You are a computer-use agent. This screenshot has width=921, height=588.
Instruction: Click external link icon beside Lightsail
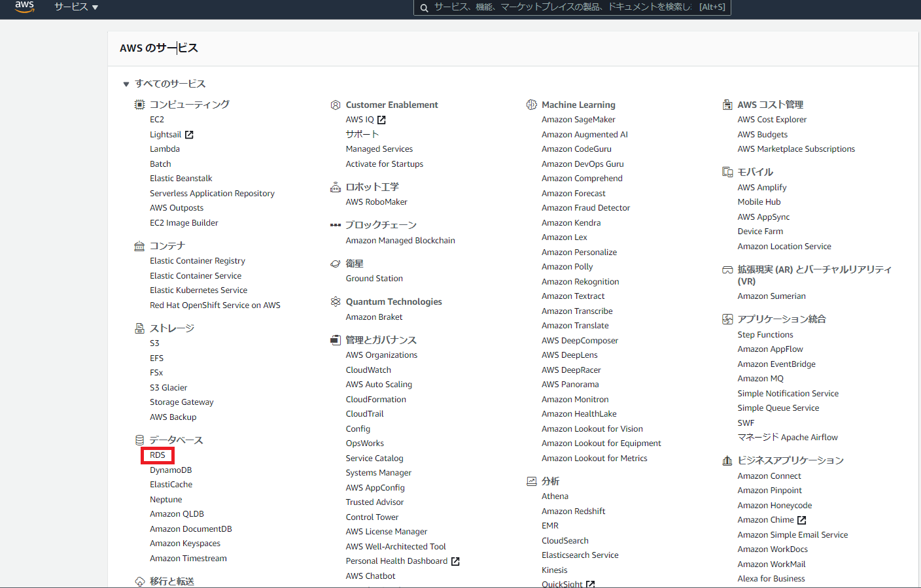189,135
